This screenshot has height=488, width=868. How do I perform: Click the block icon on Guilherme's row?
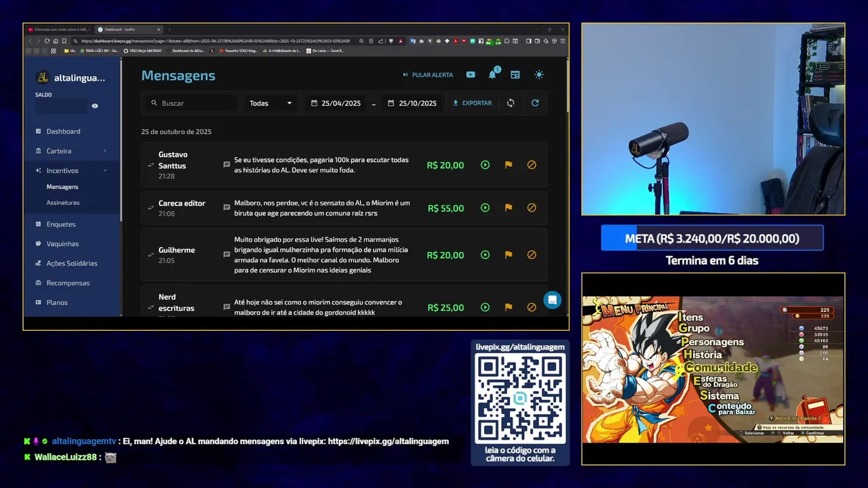532,255
